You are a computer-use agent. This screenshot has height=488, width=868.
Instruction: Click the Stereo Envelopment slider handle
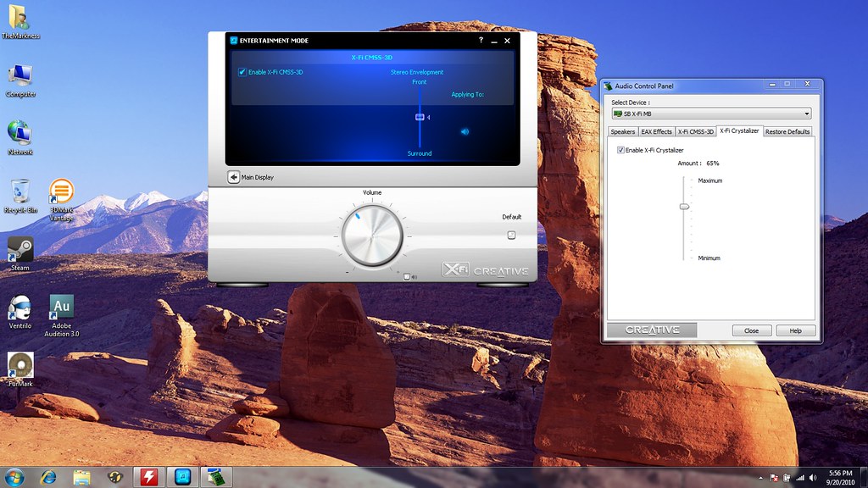coord(420,117)
